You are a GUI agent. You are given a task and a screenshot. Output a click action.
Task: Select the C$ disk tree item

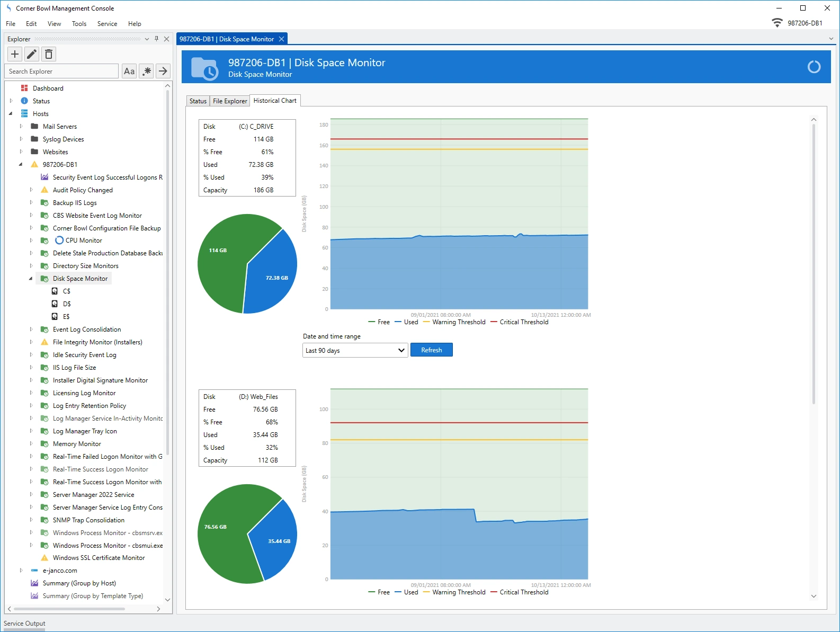66,291
